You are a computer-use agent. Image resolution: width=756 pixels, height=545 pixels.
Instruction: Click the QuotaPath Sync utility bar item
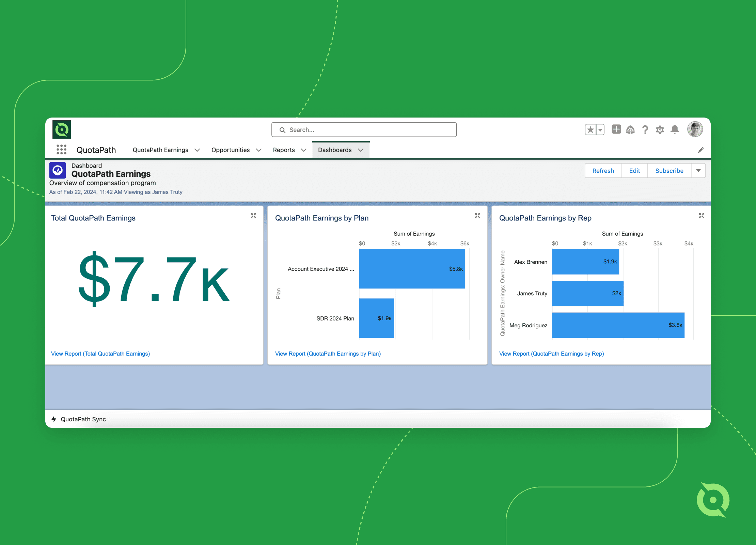point(79,419)
